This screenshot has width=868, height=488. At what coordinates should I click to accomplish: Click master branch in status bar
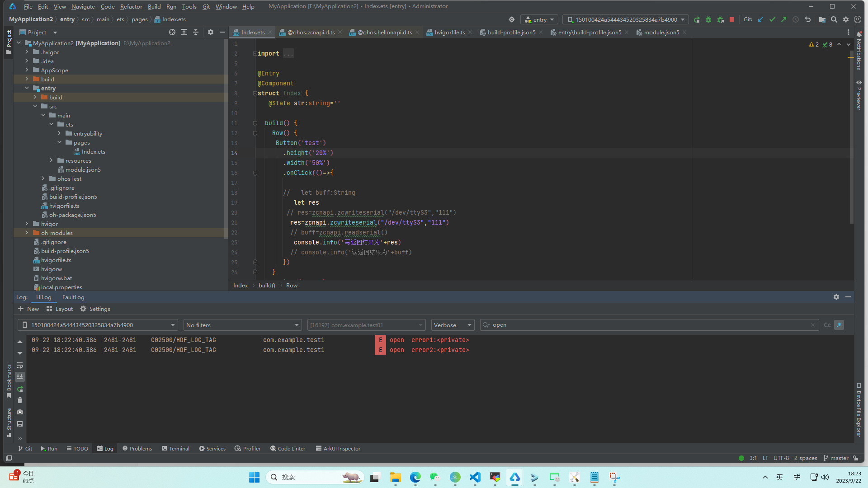pyautogui.click(x=836, y=458)
